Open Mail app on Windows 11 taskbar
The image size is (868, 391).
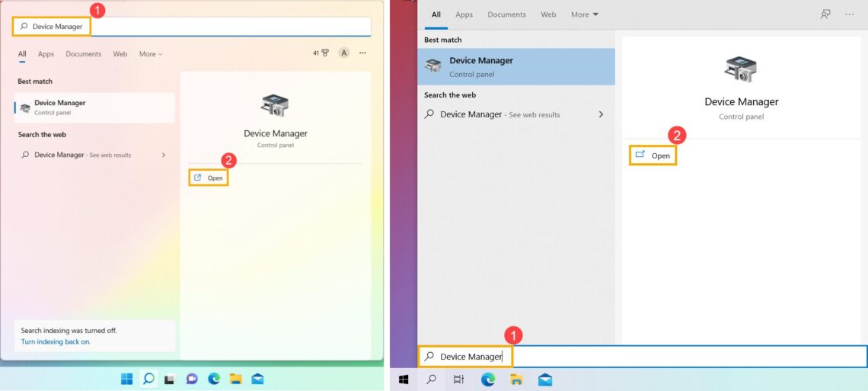257,379
